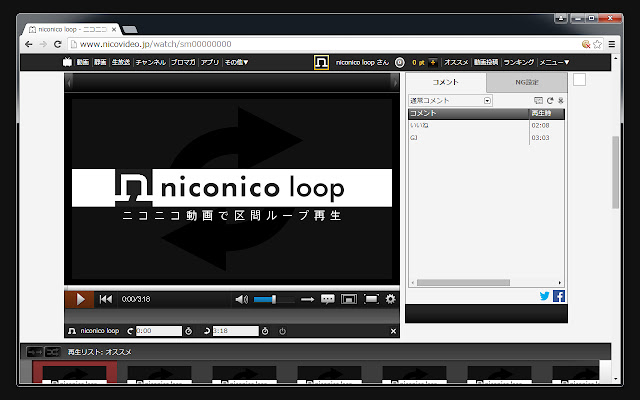Screen dimensions: 640x400
Task: Sort by the コメント column header
Action: [x=469, y=113]
